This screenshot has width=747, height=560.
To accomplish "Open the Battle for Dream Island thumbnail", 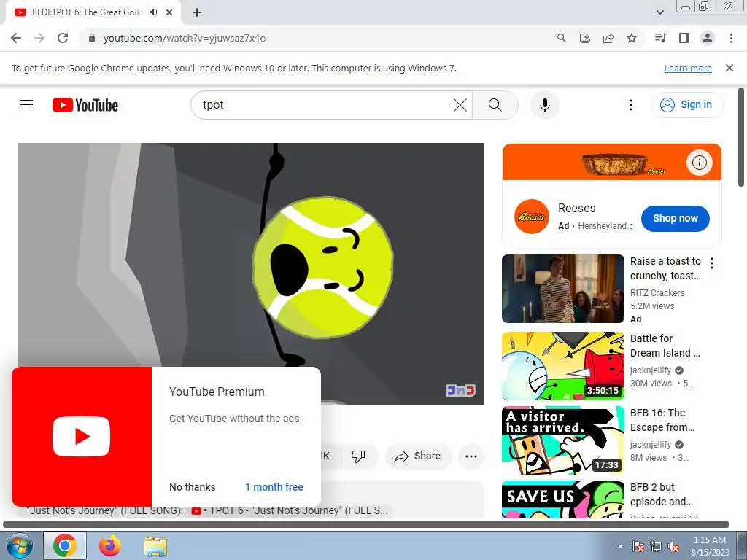I will click(x=562, y=366).
